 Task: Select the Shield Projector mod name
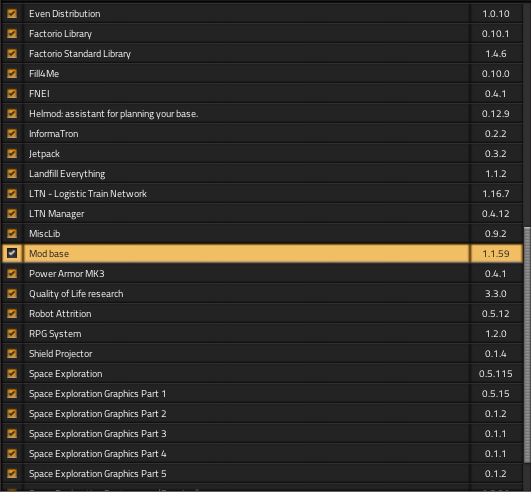click(61, 353)
